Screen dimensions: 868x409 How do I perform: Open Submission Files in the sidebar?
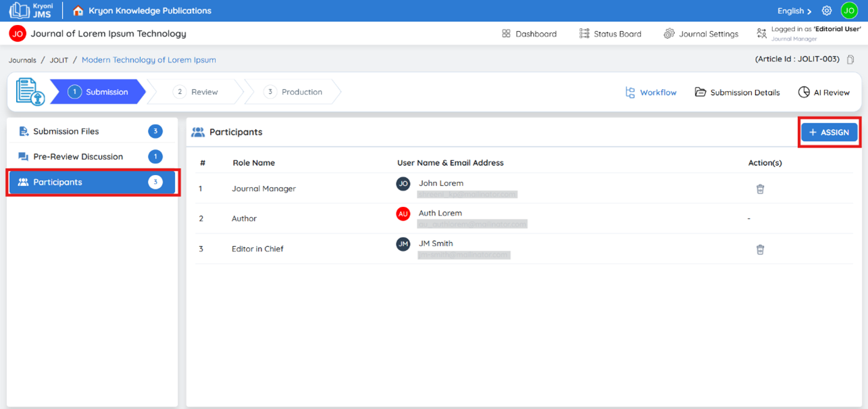[92, 131]
